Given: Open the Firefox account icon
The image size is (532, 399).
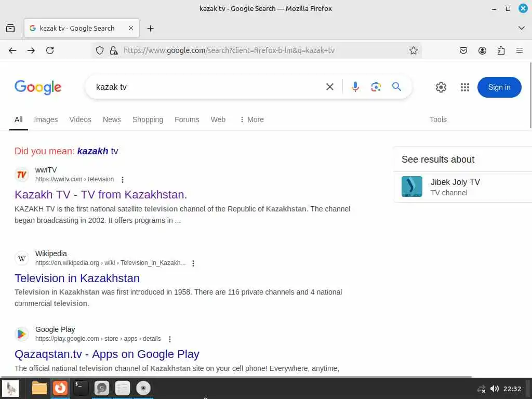Looking at the screenshot, I should (482, 50).
